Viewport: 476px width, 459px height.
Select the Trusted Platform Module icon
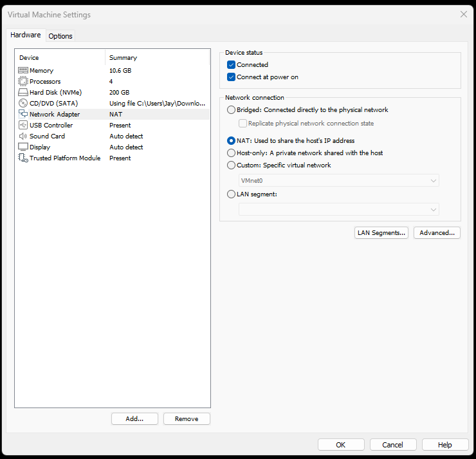(23, 158)
